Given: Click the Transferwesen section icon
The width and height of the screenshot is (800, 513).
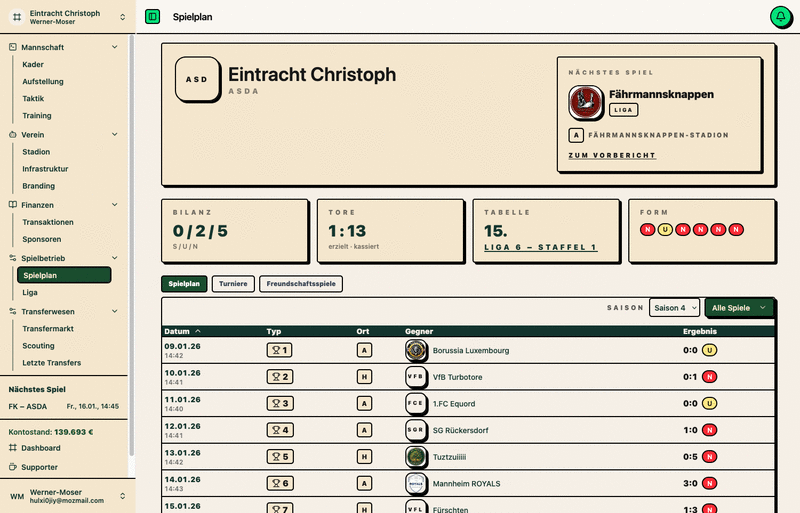Looking at the screenshot, I should [x=13, y=311].
